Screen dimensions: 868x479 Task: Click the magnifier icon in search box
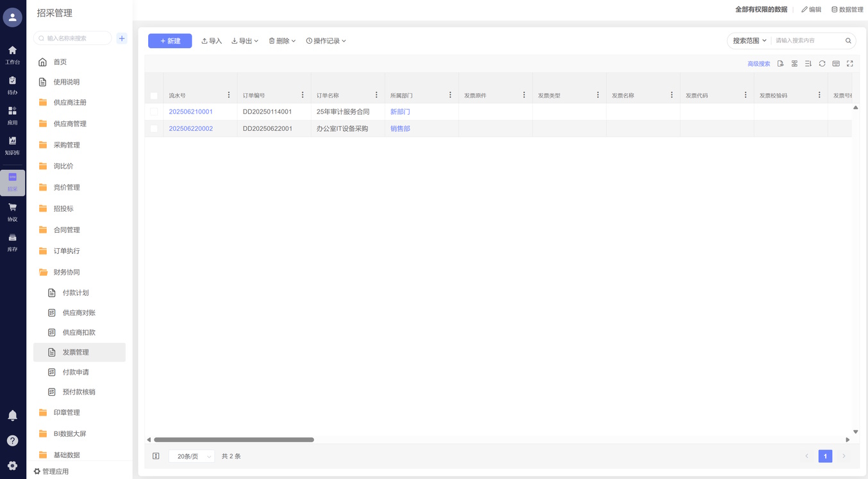pos(848,40)
